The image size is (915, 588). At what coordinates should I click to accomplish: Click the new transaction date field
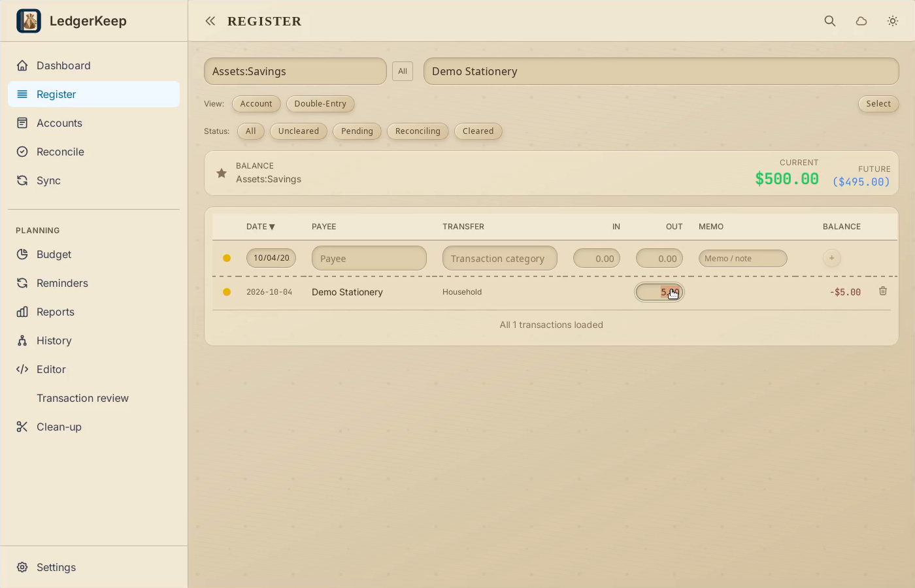271,258
